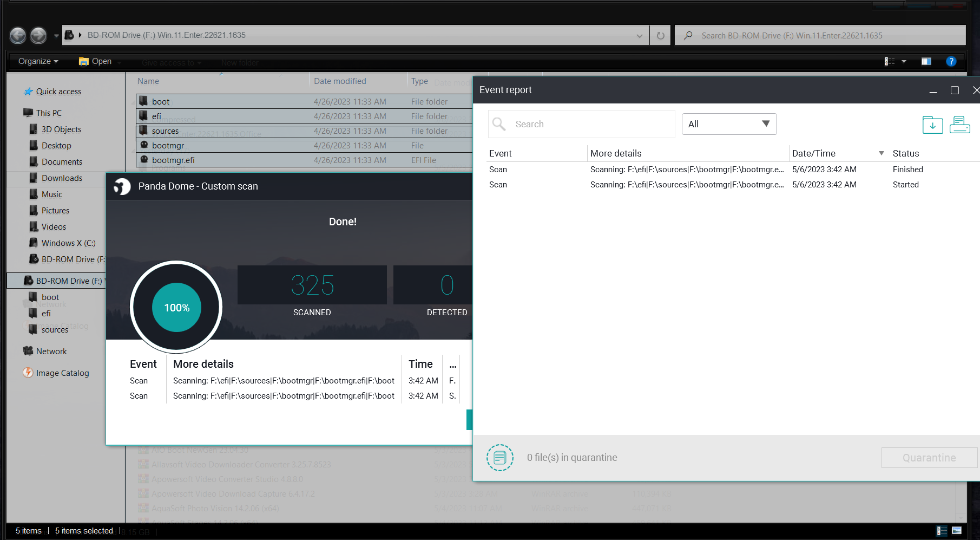Switch to details view icon in status bar
The height and width of the screenshot is (540, 980).
[942, 531]
